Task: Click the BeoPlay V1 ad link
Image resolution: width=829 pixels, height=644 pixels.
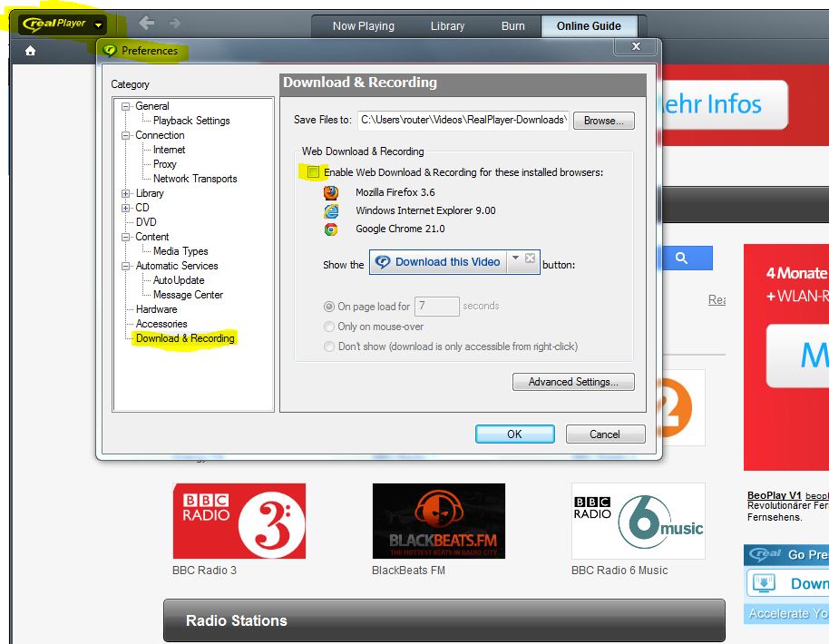Action: [774, 495]
